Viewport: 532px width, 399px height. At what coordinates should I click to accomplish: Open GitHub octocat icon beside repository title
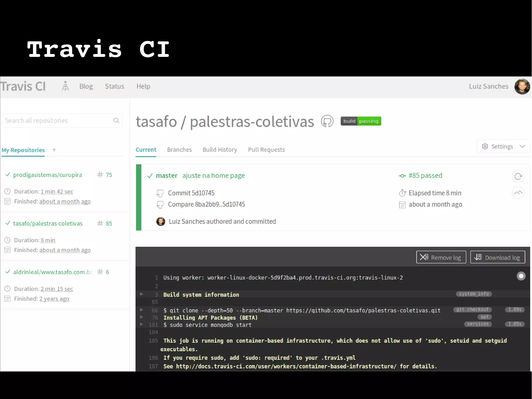tap(327, 121)
